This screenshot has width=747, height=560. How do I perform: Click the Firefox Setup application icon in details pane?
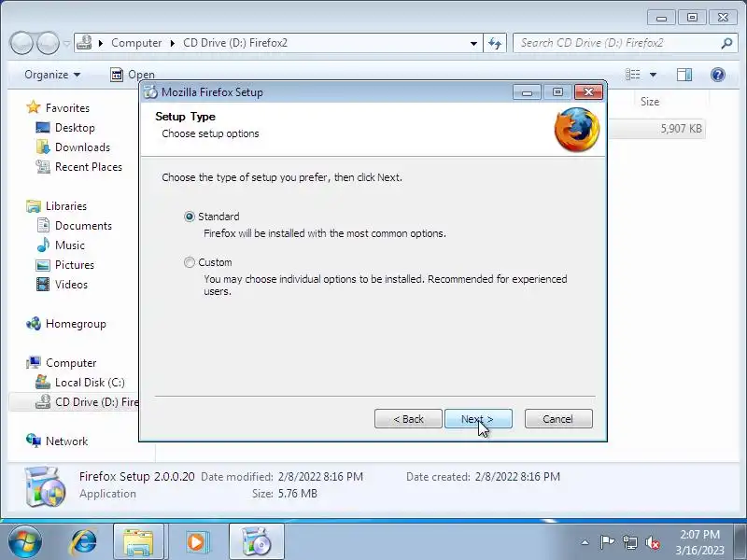(x=44, y=485)
